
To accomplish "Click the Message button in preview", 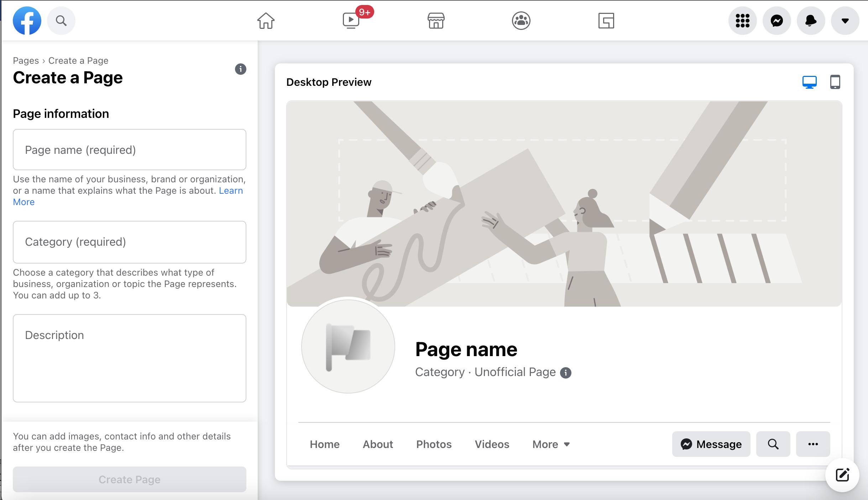I will pos(711,444).
